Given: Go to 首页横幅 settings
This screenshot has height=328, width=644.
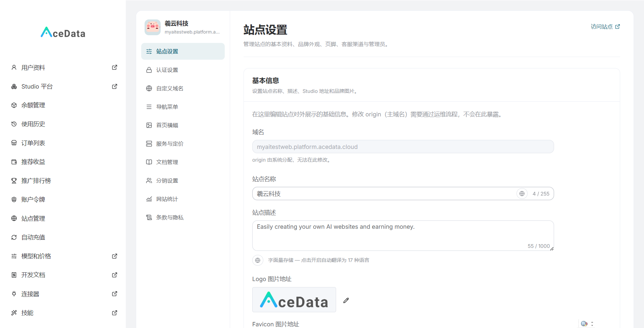Looking at the screenshot, I should [x=183, y=125].
